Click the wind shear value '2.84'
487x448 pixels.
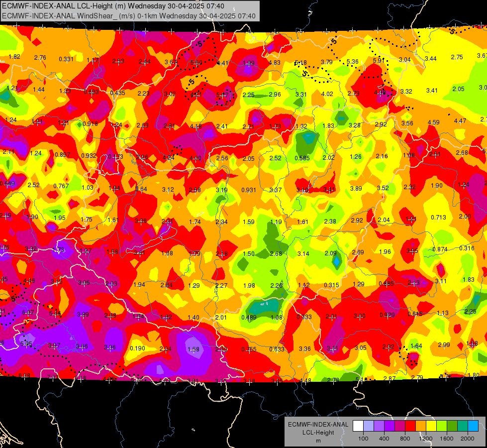point(167,285)
